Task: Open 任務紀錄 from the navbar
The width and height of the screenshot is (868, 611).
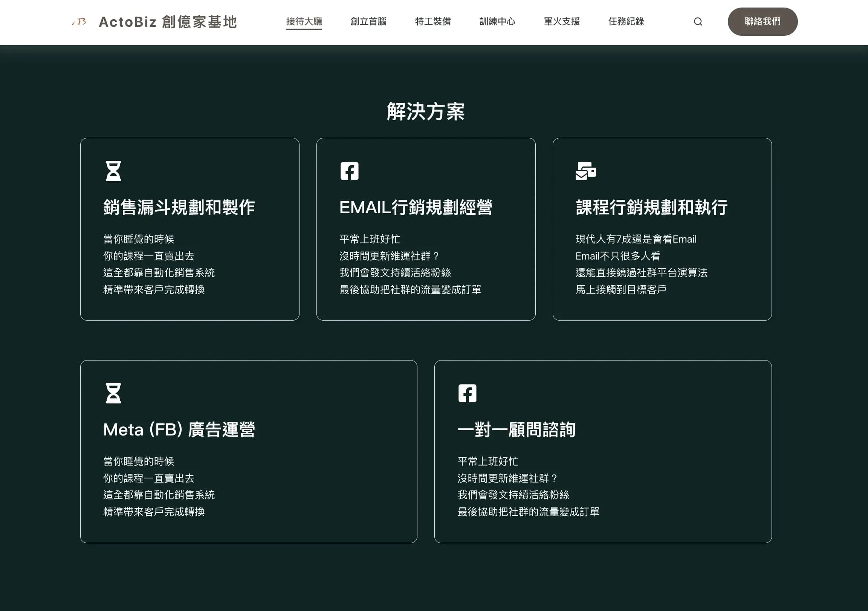Action: 626,21
